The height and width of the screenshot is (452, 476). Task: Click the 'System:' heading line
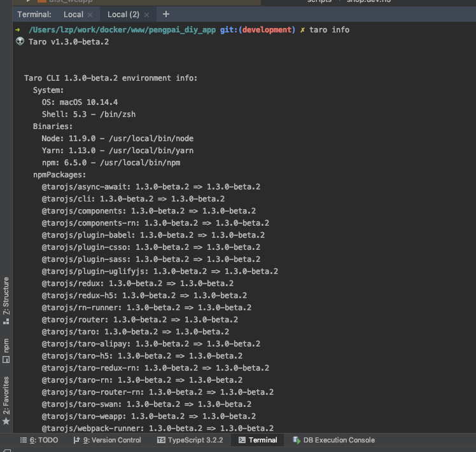coord(48,90)
